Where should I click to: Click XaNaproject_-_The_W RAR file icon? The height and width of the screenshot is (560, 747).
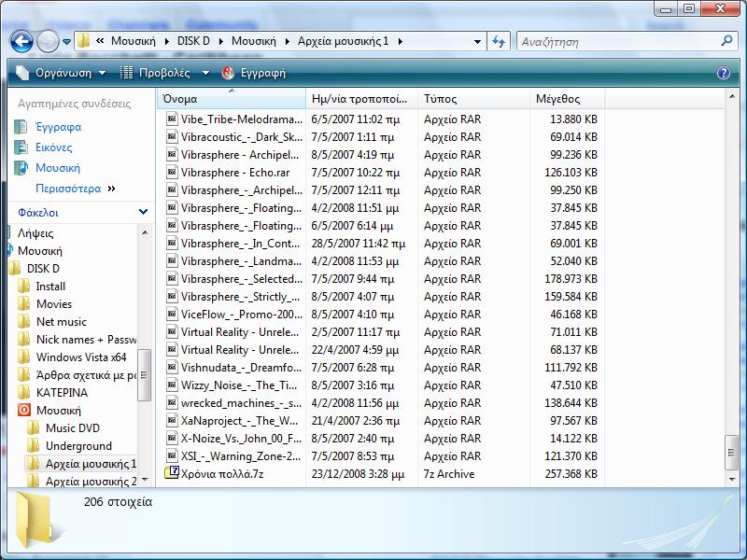[x=172, y=421]
